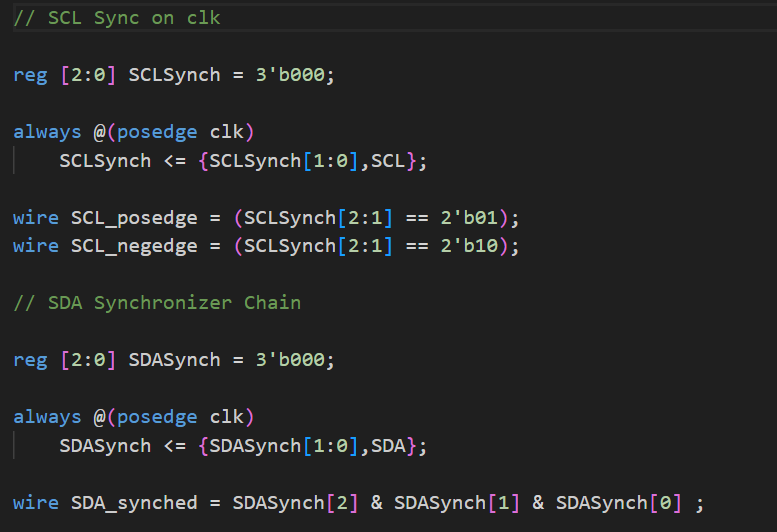Click the "SCL_negedge" wire name
This screenshot has width=777, height=532.
(134, 246)
